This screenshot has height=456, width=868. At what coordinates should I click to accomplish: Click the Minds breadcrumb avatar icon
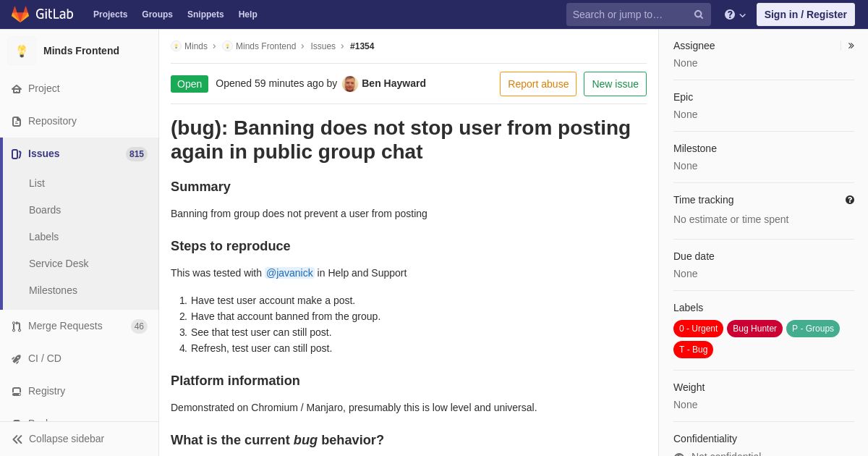coord(176,46)
